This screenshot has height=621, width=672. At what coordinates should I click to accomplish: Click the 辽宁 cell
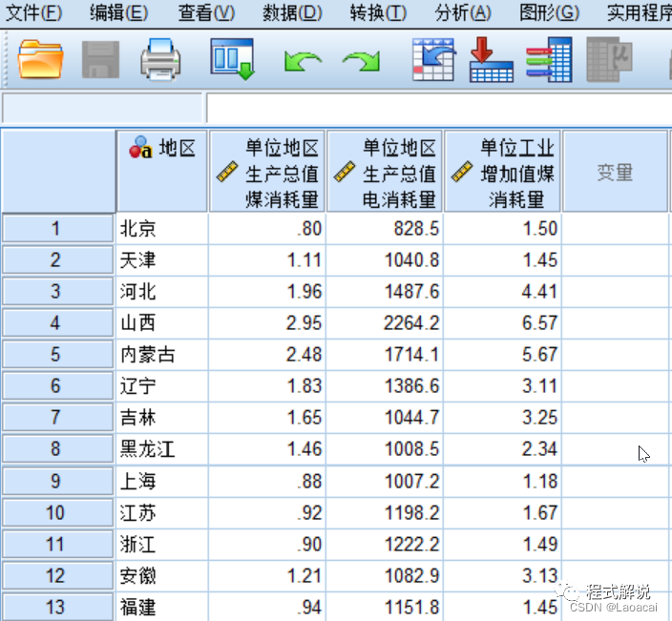161,386
